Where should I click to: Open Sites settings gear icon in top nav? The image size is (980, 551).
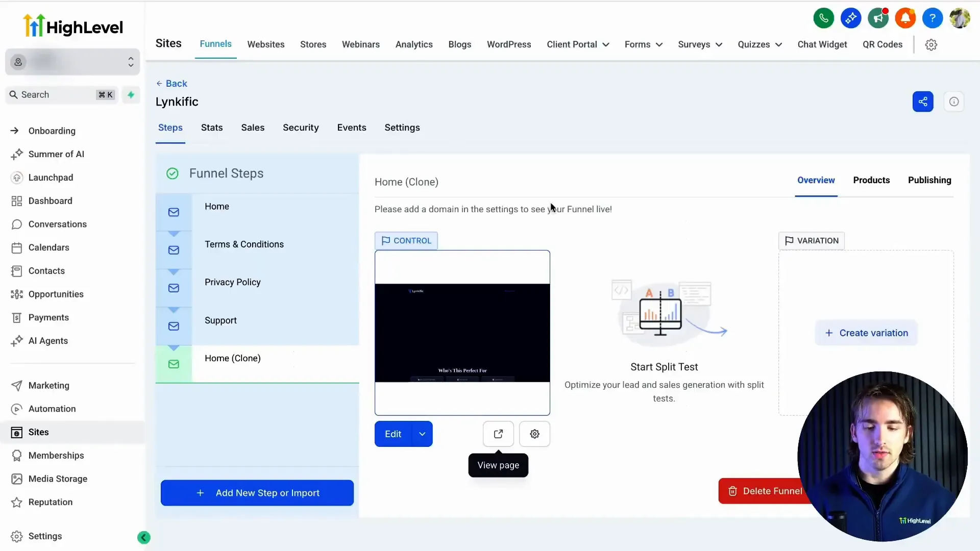[931, 45]
